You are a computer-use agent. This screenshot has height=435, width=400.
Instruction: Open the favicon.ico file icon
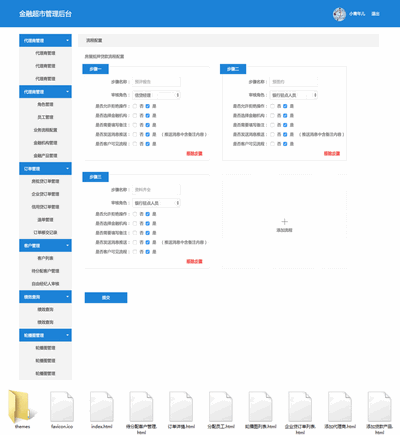(x=62, y=407)
